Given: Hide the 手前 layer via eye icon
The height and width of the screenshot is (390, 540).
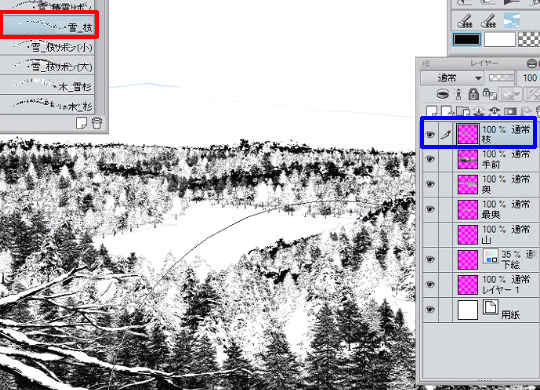Looking at the screenshot, I should 430,159.
